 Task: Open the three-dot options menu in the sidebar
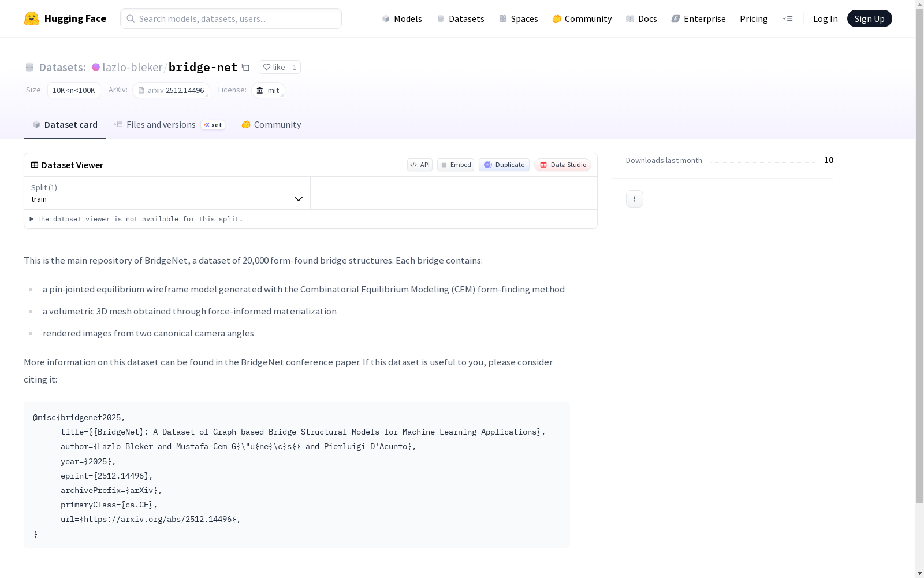pyautogui.click(x=635, y=199)
